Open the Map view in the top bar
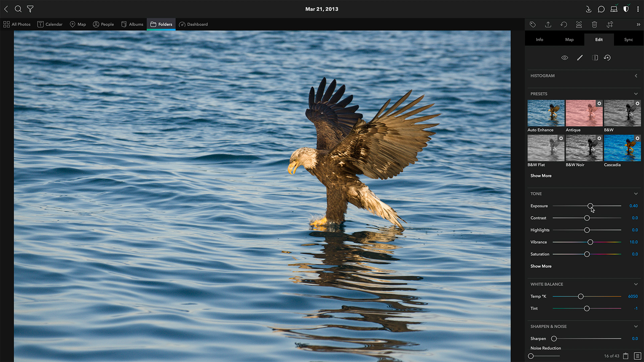Screen dimensions: 644x362 click(x=78, y=24)
